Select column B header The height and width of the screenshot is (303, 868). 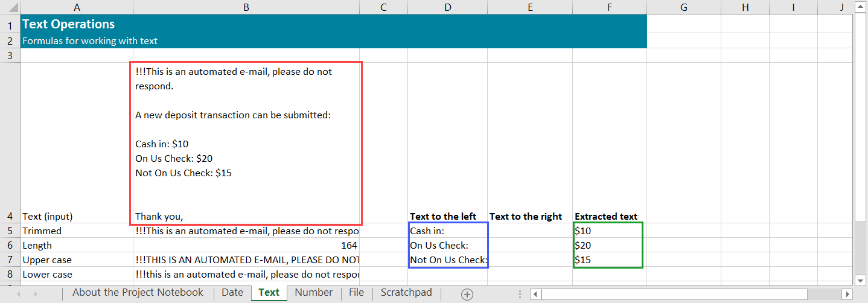[x=246, y=7]
